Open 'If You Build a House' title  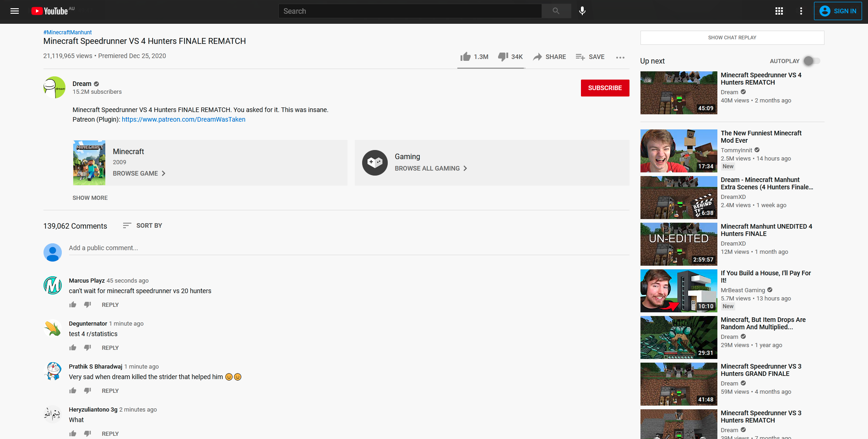(765, 277)
